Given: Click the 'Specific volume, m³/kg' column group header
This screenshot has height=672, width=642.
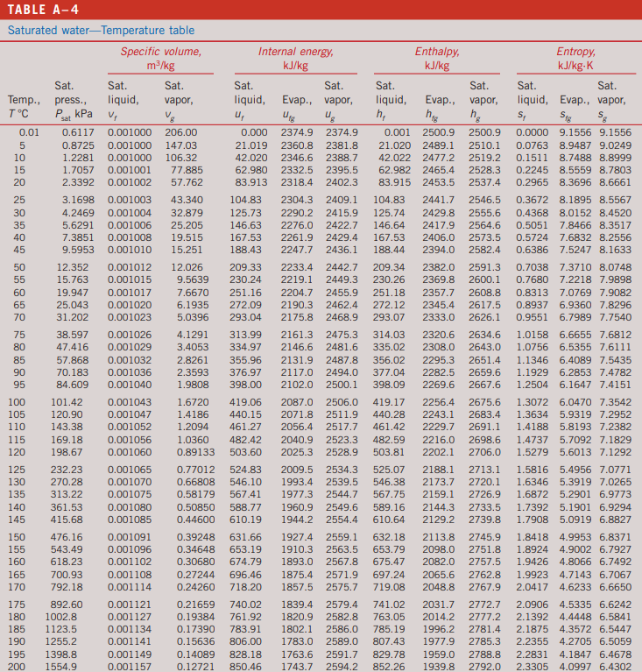Looking at the screenshot, I should point(160,59).
